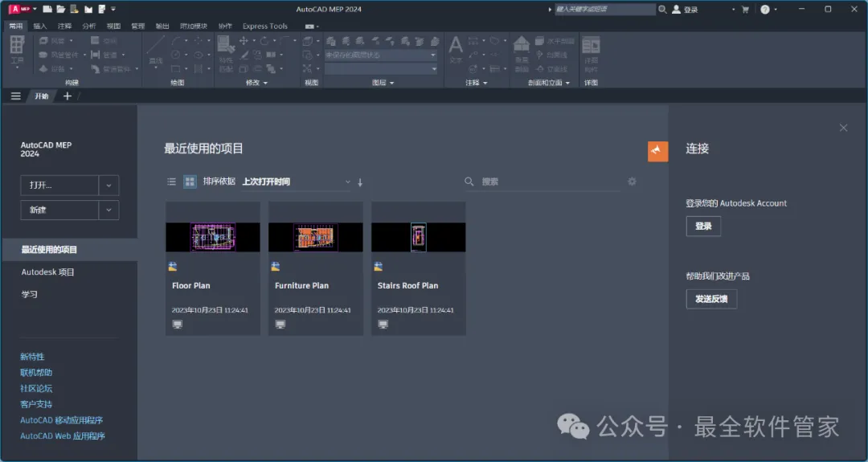This screenshot has width=868, height=462.
Task: Select the Rotate tool in 修改 panel
Action: tap(264, 40)
